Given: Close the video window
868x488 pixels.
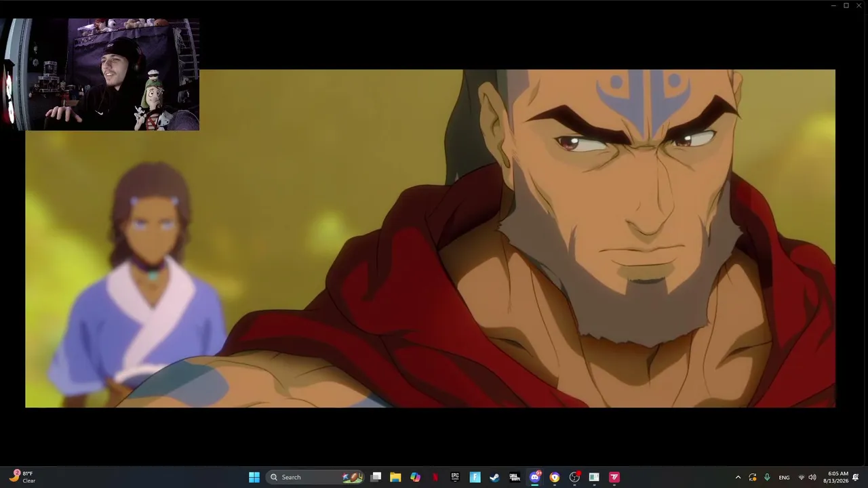Looking at the screenshot, I should (859, 5).
